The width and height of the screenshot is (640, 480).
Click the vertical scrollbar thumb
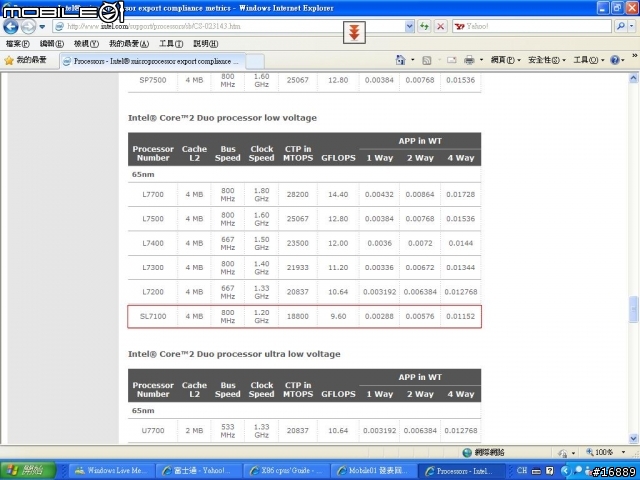click(633, 310)
